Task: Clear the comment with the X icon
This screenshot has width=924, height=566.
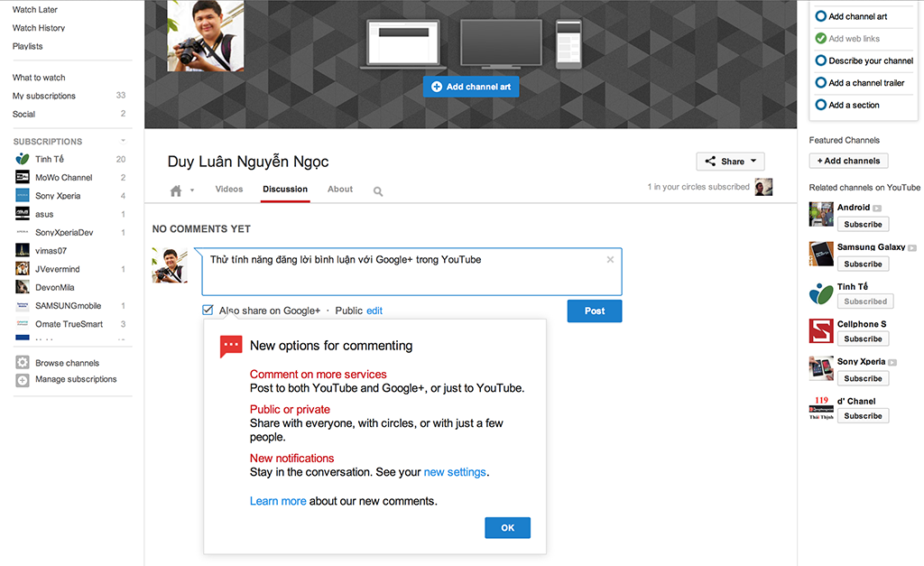Action: (610, 260)
